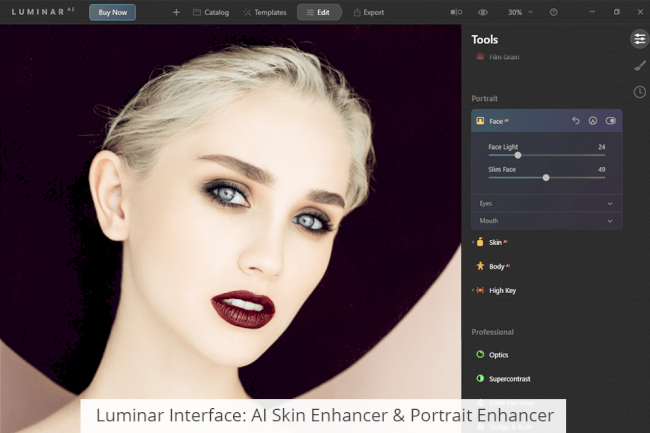Screen dimensions: 650x433
Task: Reset the Face tool with undo arrow
Action: [576, 121]
